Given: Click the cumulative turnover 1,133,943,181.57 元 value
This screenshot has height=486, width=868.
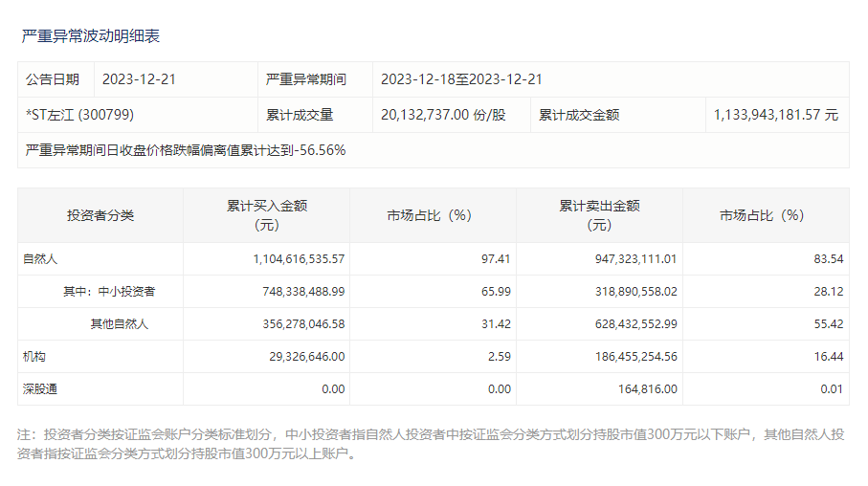Looking at the screenshot, I should coord(775,115).
